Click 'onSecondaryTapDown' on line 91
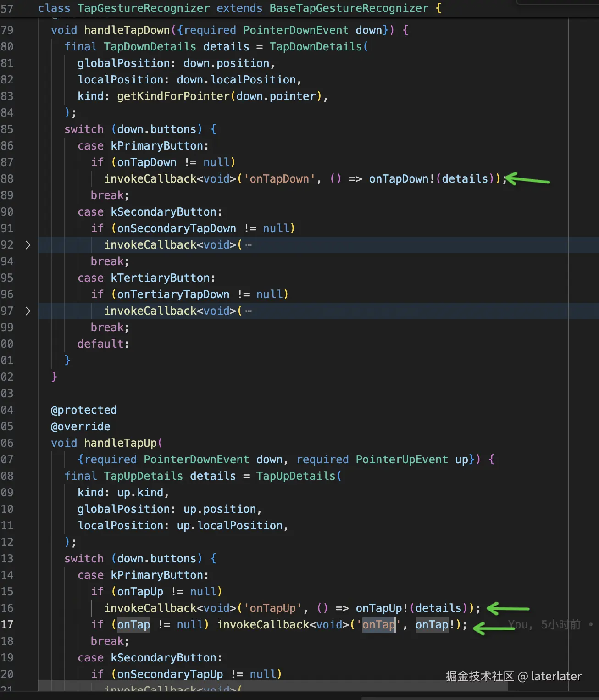Image resolution: width=599 pixels, height=700 pixels. [x=177, y=228]
